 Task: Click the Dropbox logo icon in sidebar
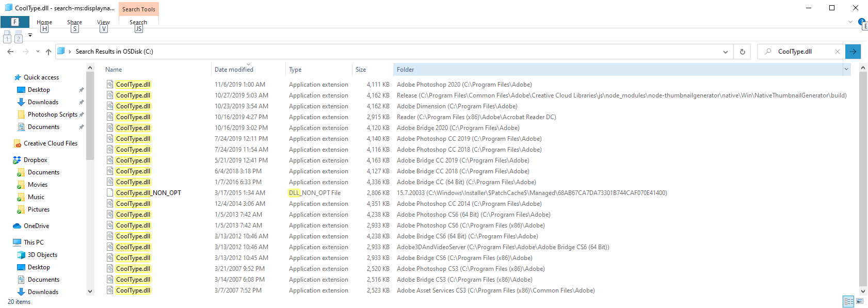point(17,160)
